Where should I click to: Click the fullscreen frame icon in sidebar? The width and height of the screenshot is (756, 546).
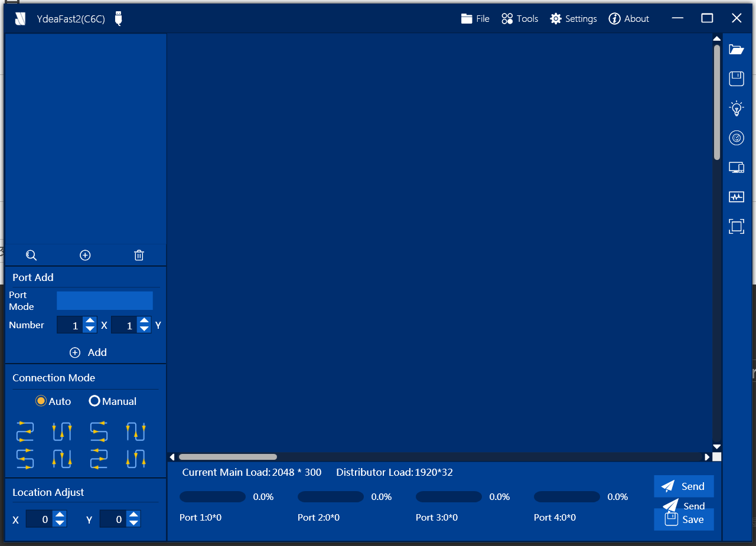[736, 226]
